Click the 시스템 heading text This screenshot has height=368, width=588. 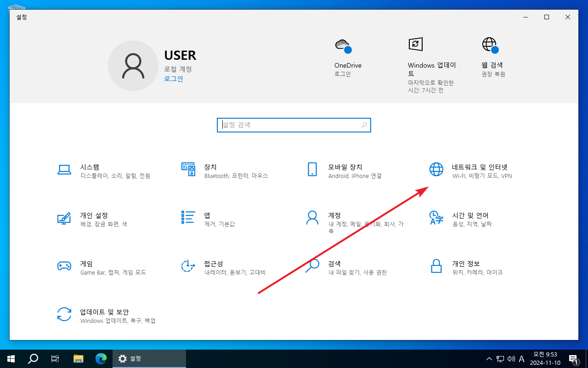tap(90, 167)
